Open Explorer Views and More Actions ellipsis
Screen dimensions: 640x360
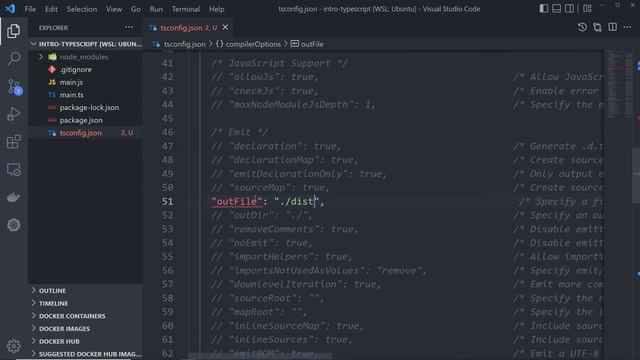[x=129, y=27]
